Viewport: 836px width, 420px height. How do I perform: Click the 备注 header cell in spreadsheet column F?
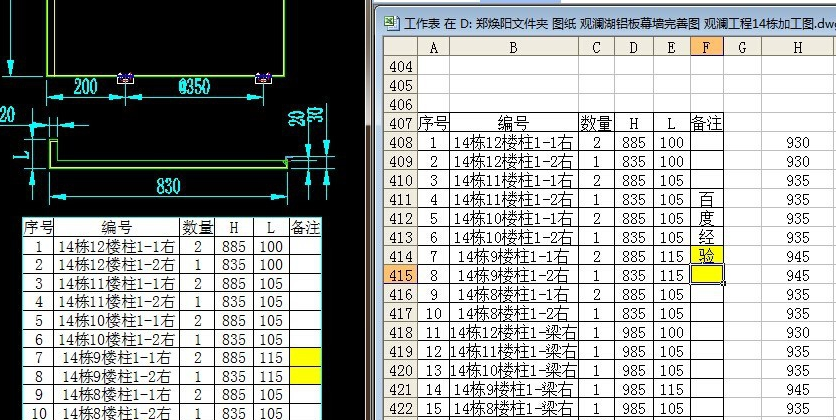706,124
